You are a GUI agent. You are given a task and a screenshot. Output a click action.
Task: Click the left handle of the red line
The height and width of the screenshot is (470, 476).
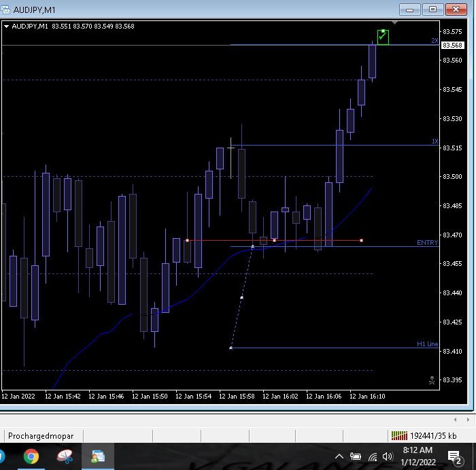pyautogui.click(x=187, y=241)
